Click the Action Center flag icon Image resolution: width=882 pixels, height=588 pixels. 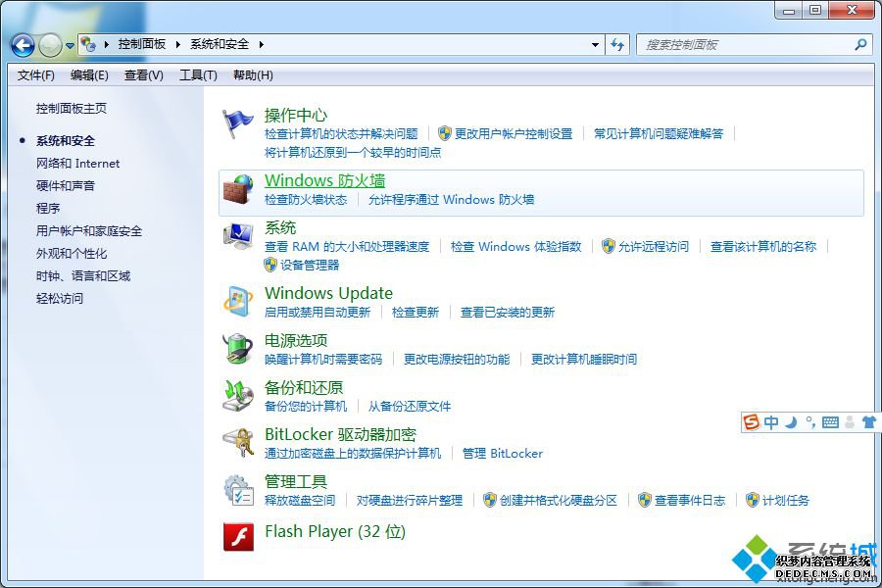point(237,124)
